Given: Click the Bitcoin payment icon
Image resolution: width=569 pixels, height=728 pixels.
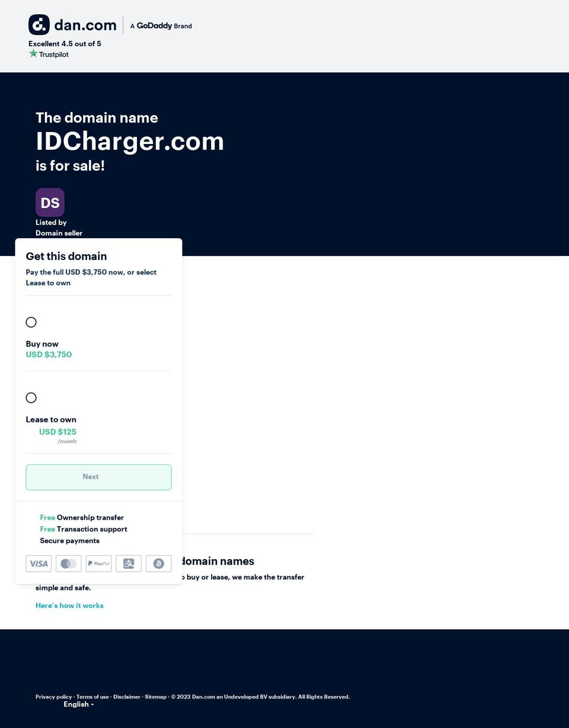Looking at the screenshot, I should (159, 563).
